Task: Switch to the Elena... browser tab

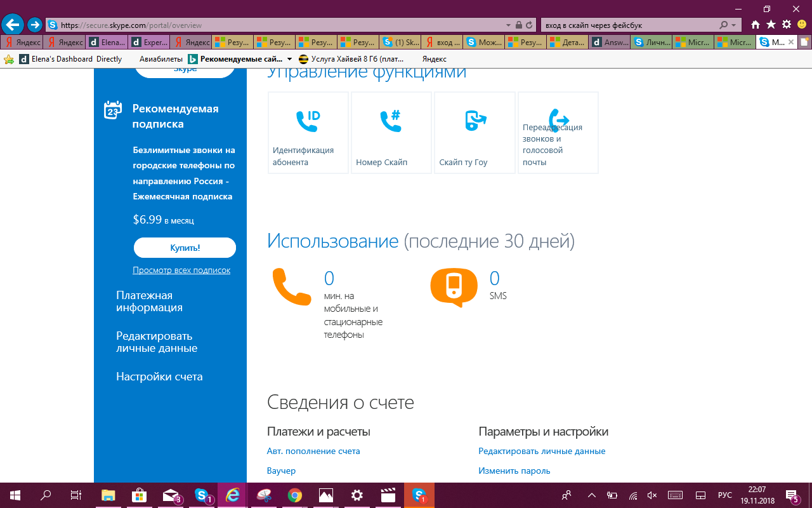Action: click(x=107, y=43)
